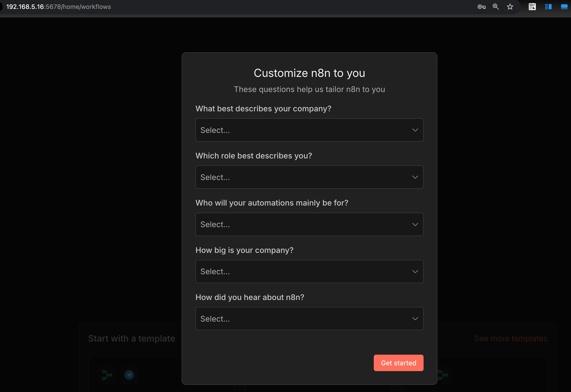Click the password key icon in address bar
The image size is (571, 392).
481,7
